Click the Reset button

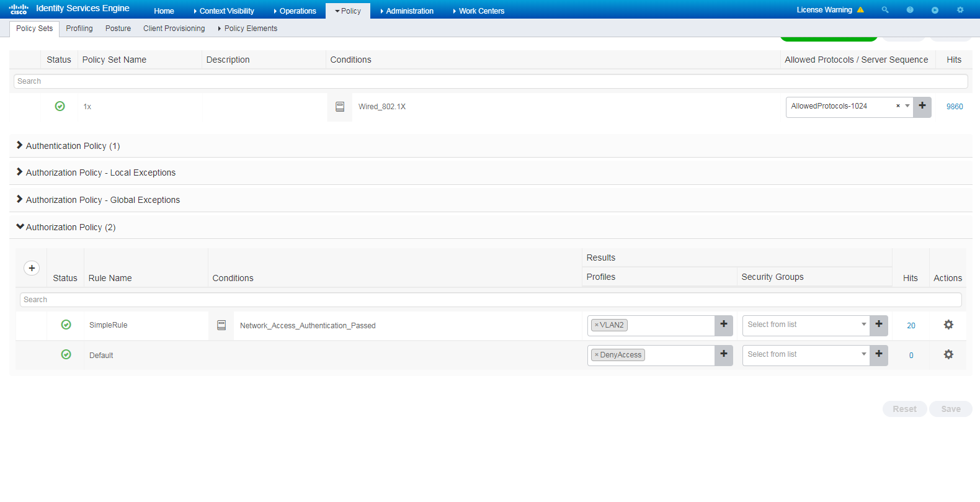904,409
